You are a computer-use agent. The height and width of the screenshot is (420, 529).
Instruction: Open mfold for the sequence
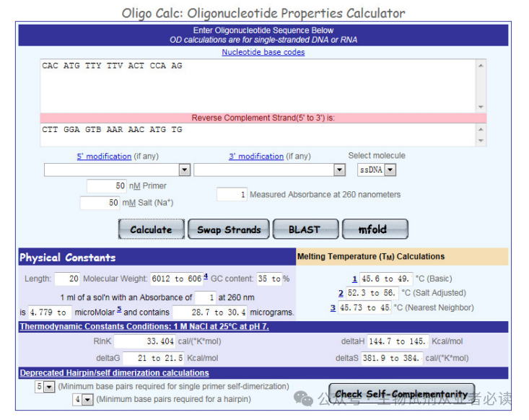pyautogui.click(x=375, y=229)
